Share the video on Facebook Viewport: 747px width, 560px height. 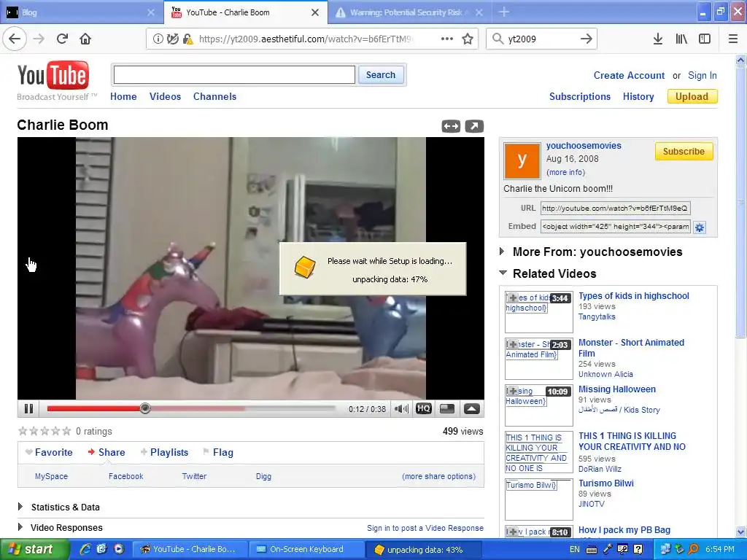pyautogui.click(x=125, y=476)
